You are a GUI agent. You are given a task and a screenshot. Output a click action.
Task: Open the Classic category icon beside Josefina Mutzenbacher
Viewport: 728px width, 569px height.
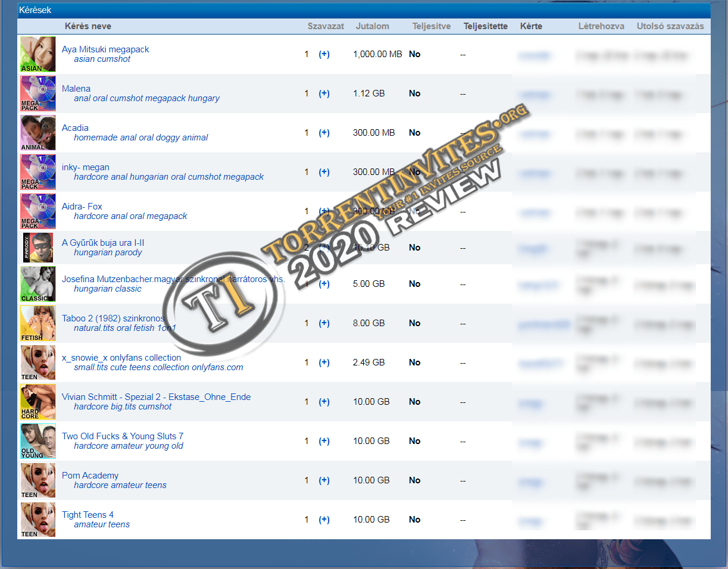click(x=38, y=284)
